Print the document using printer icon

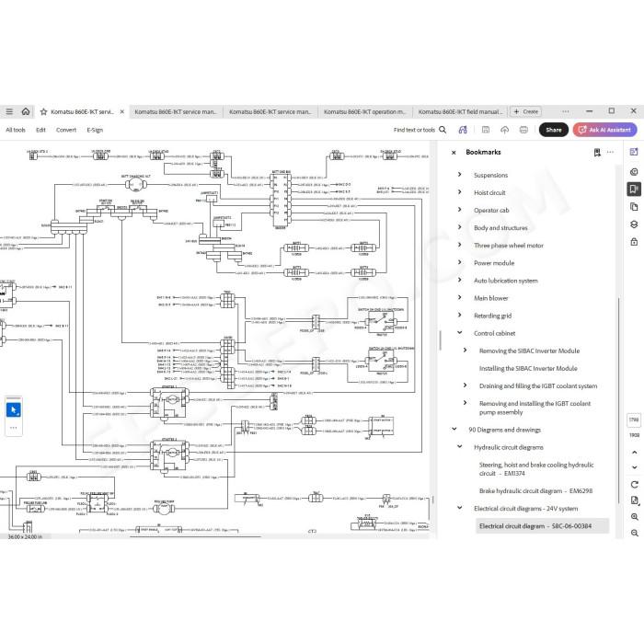523,130
